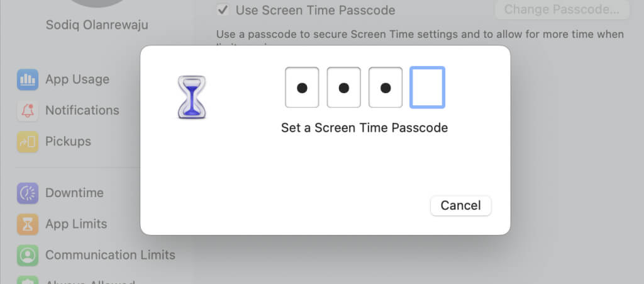Click the Pickups icon in sidebar
644x284 pixels.
click(x=28, y=142)
